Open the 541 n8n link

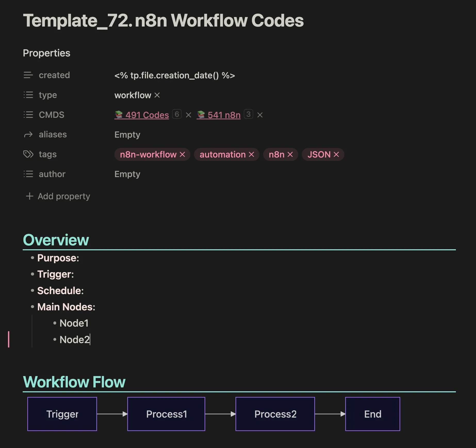(x=224, y=115)
